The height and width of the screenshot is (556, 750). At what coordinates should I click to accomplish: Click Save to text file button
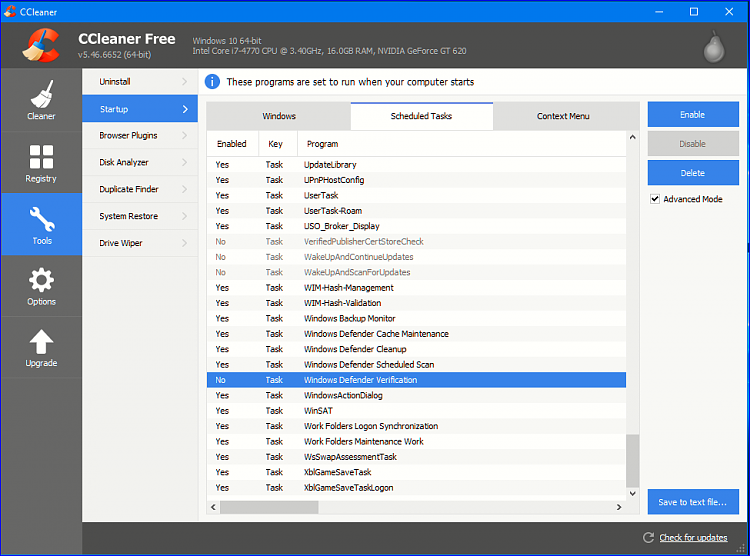(693, 502)
